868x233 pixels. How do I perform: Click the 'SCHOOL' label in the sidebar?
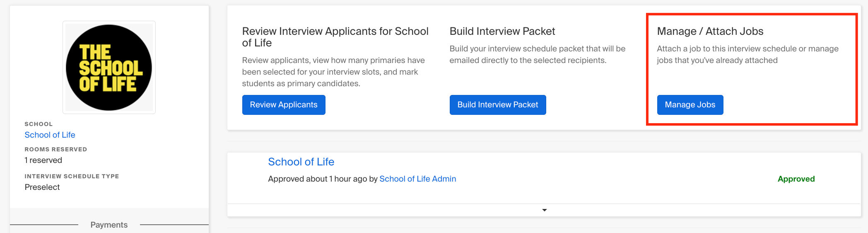[39, 124]
